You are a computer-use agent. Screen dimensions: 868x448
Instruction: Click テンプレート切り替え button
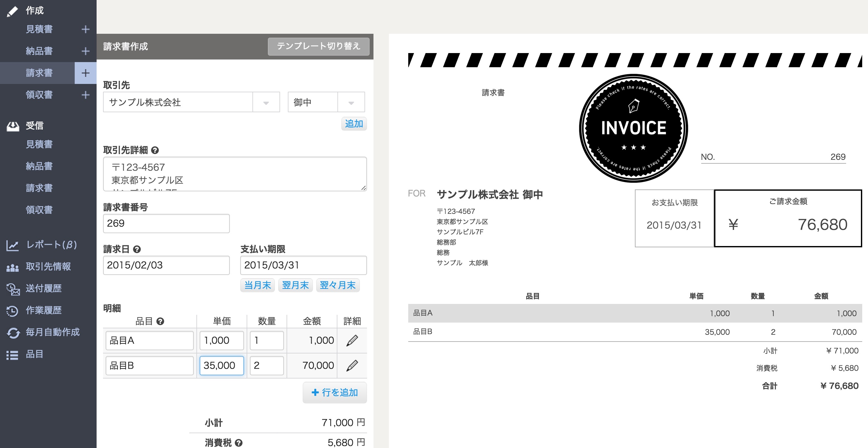tap(318, 46)
